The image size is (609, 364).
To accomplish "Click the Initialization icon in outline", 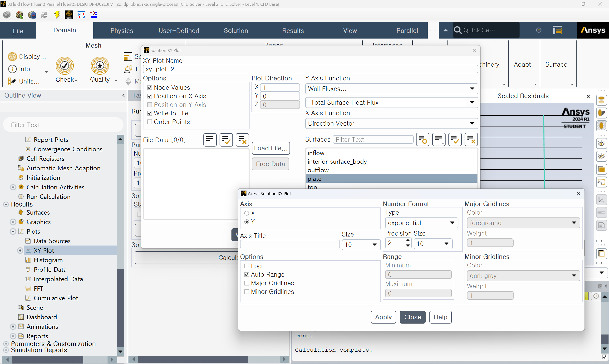I will (21, 177).
